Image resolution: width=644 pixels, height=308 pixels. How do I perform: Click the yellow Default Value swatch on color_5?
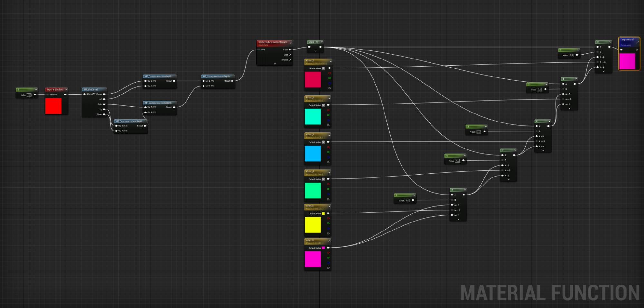coord(323,213)
